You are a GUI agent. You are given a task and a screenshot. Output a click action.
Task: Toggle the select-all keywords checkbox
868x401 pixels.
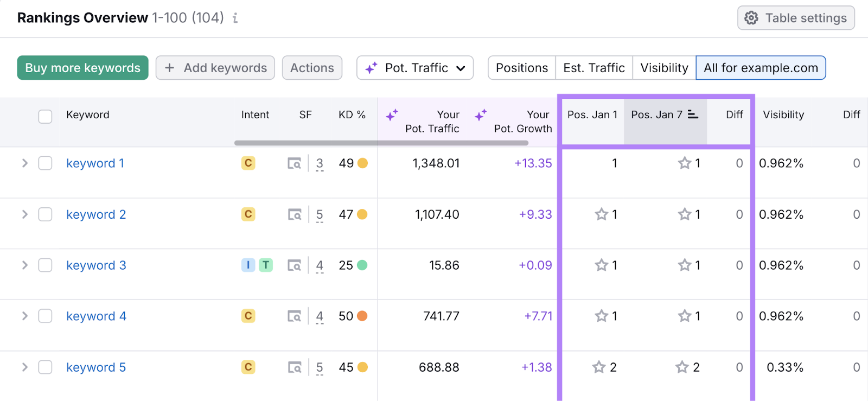click(45, 116)
